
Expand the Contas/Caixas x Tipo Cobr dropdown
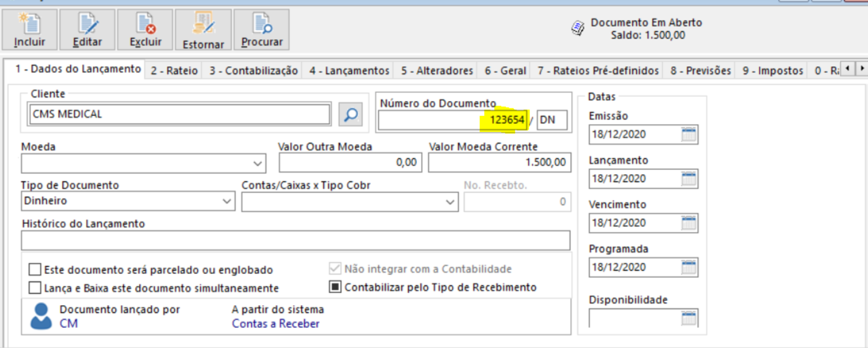coord(450,202)
